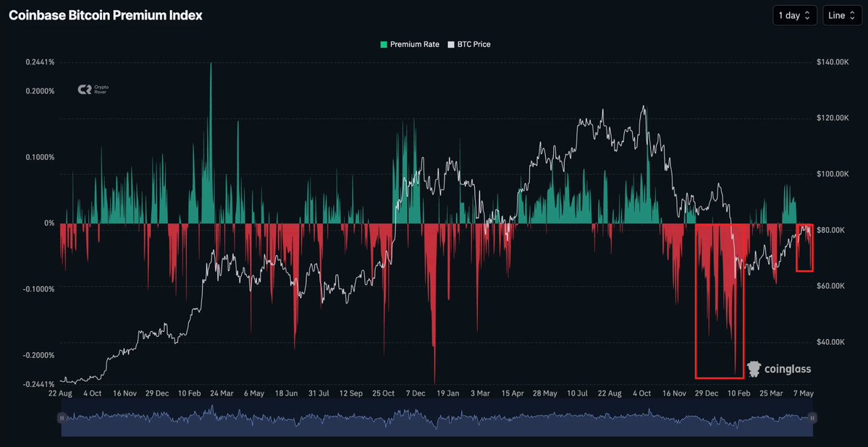Click the small red rectangle near 7 May

(x=804, y=248)
